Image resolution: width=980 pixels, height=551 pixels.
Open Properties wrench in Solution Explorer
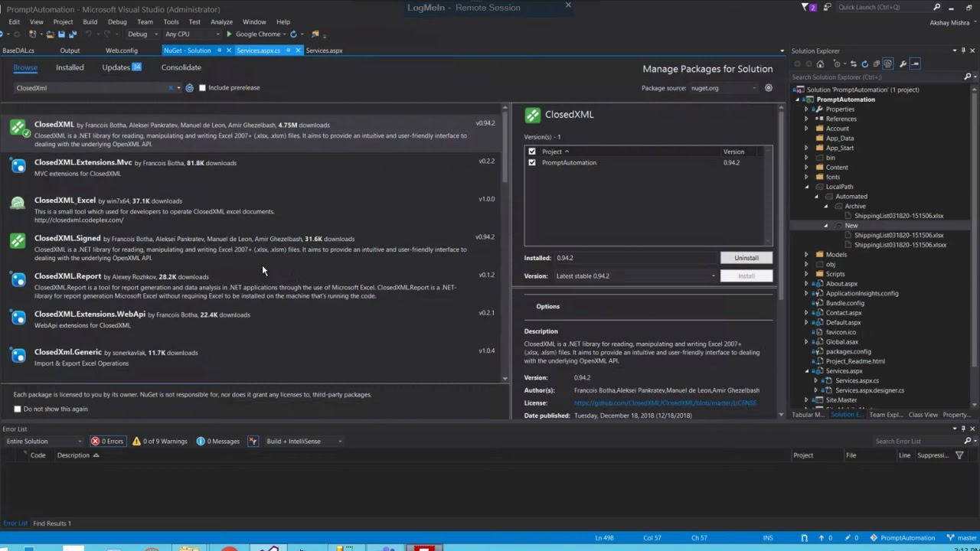click(903, 64)
